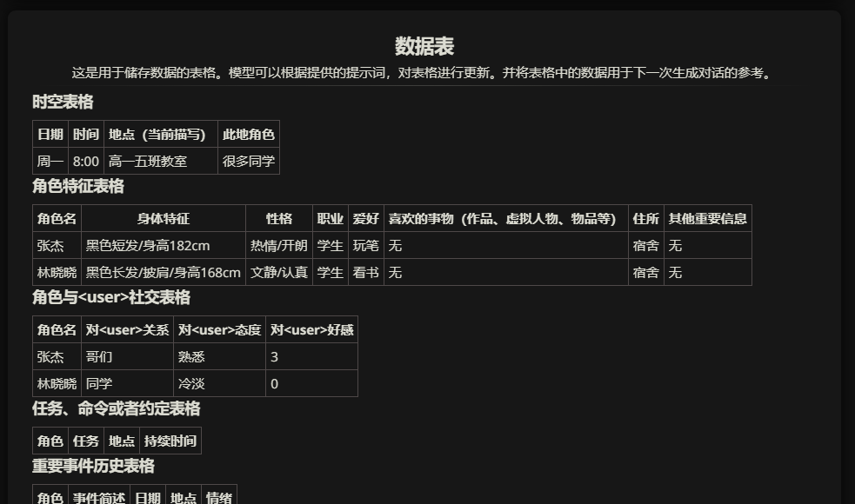855x504 pixels.
Task: Click the 数据表 page title
Action: [x=426, y=47]
